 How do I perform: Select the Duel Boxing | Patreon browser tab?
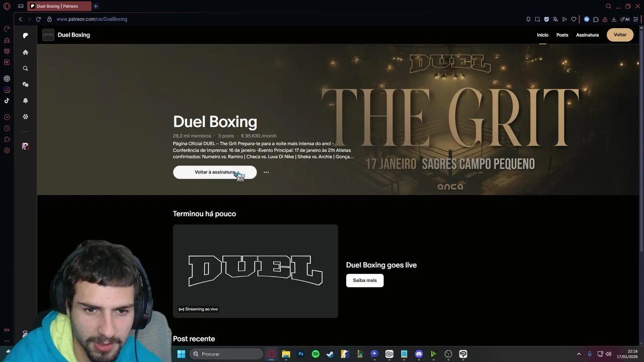point(59,6)
